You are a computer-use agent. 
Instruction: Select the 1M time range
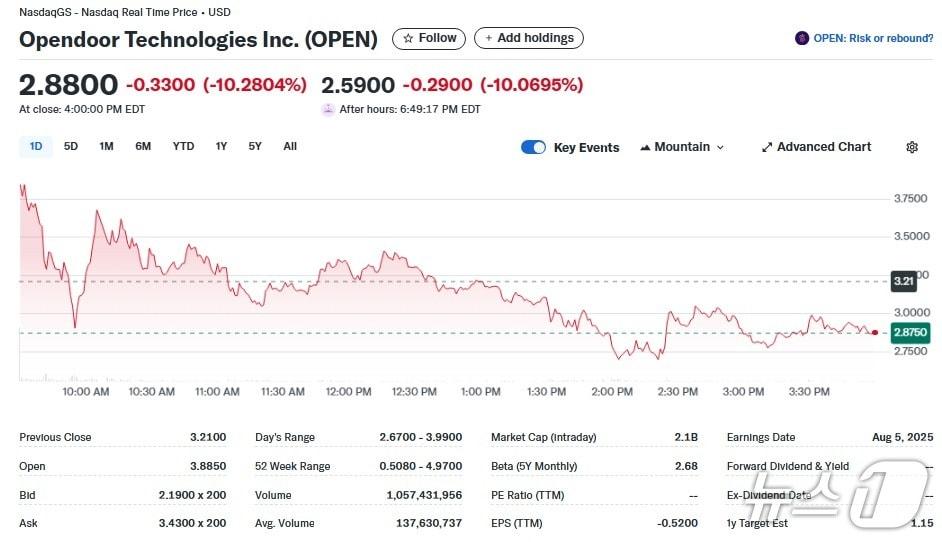(x=106, y=146)
